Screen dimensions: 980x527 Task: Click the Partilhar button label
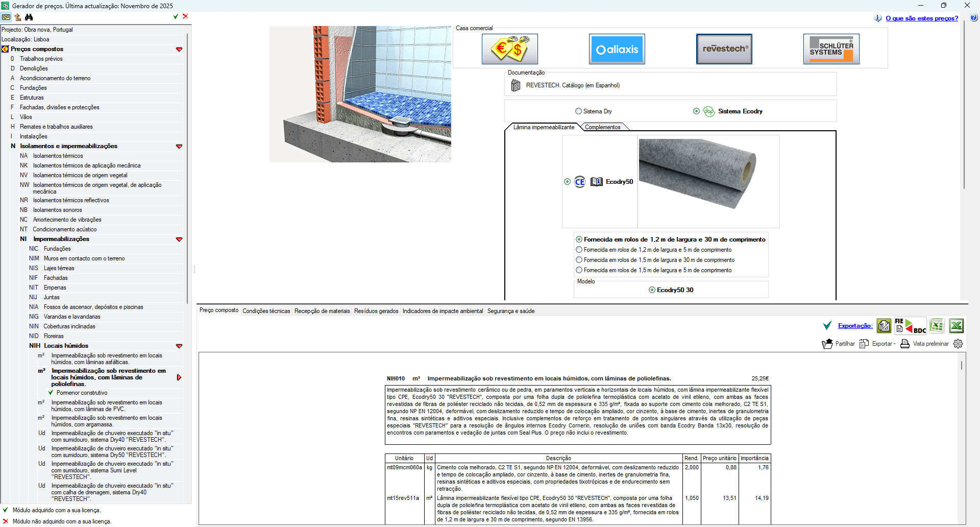click(x=845, y=344)
